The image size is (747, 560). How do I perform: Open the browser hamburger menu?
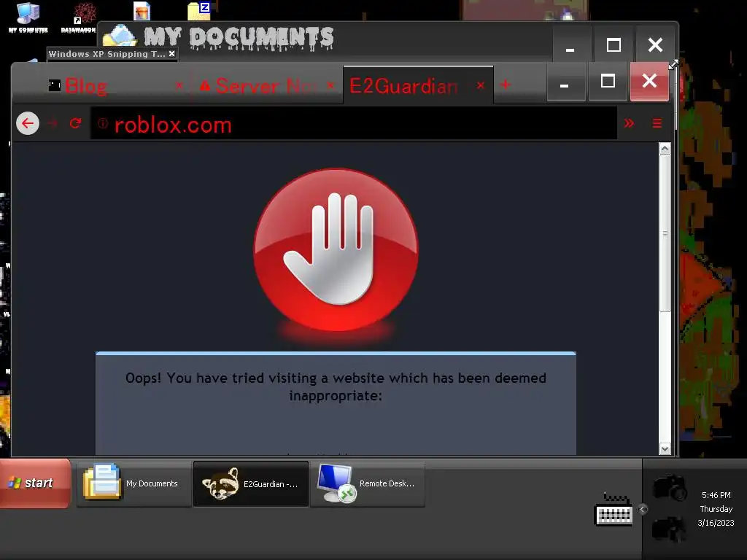(x=657, y=123)
